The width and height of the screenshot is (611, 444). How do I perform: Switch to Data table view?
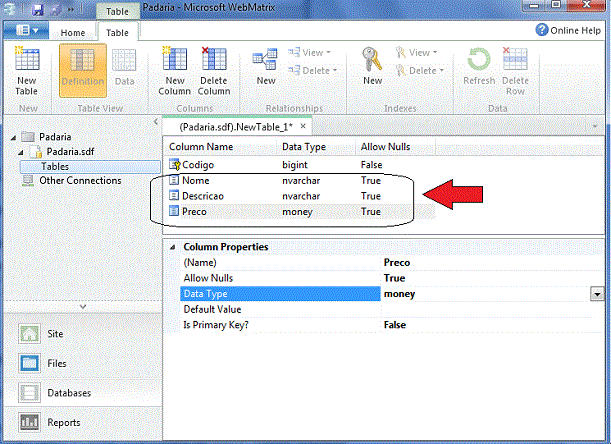[124, 66]
